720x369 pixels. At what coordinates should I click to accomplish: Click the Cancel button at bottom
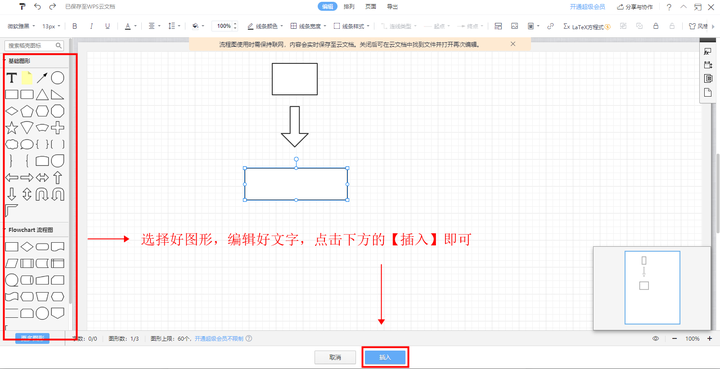(335, 357)
